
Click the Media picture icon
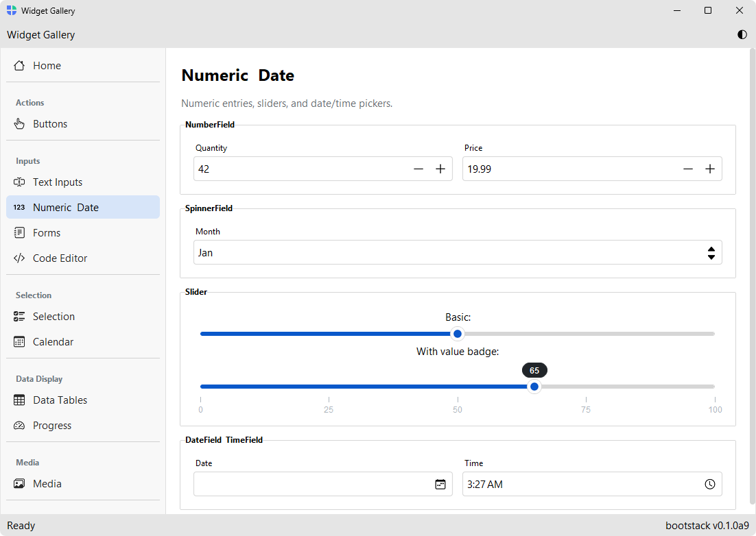point(19,483)
